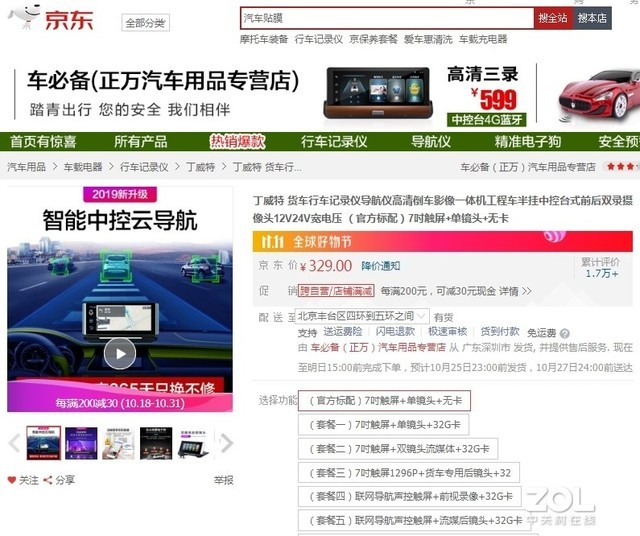Click the help icon beside 免运费
Screen dimensions: 640x536
(565, 334)
